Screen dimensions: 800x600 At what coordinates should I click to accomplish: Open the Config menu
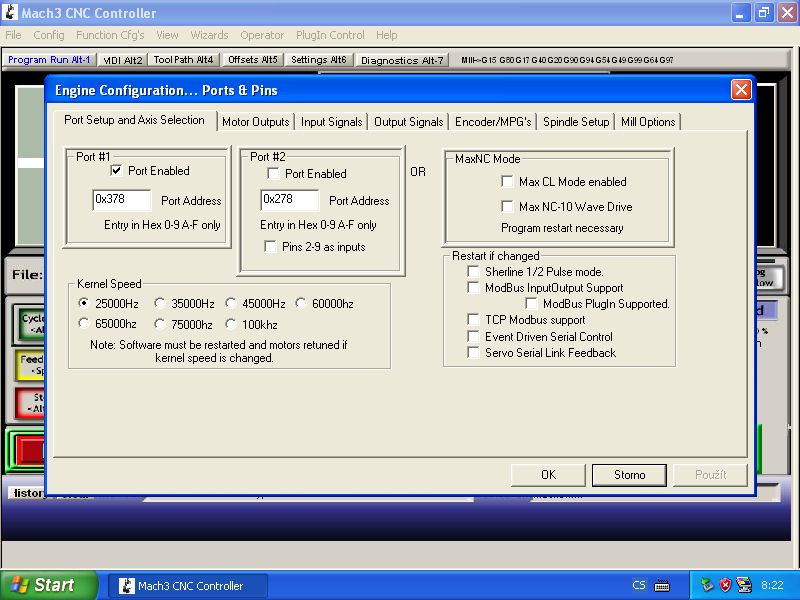(49, 35)
